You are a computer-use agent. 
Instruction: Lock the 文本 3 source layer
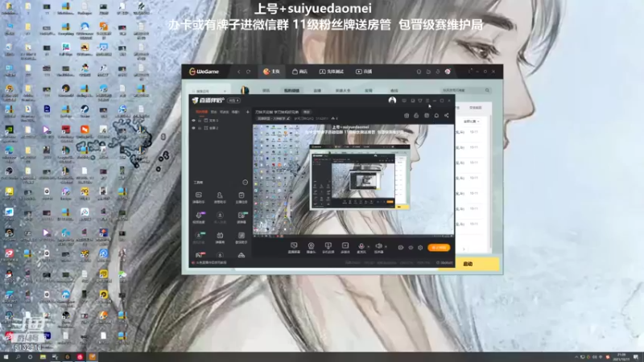(200, 121)
